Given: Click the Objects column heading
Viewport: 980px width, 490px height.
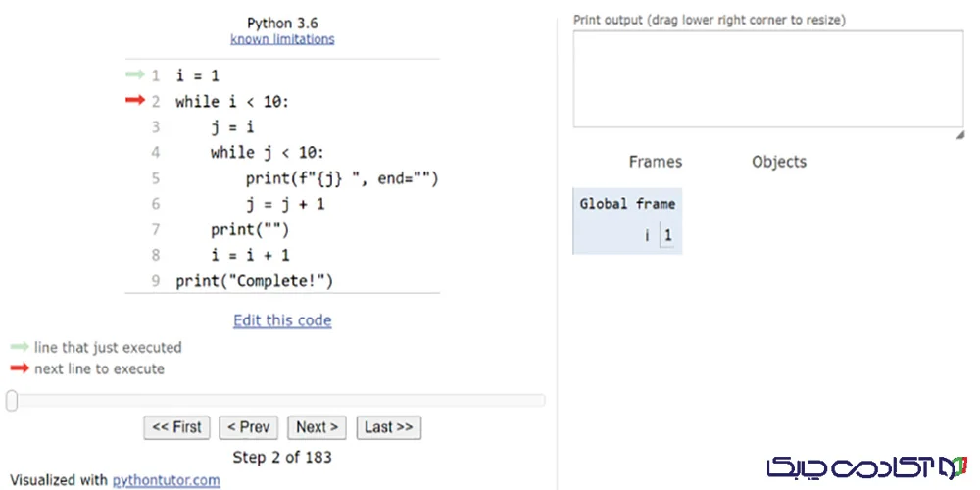Looking at the screenshot, I should [778, 162].
